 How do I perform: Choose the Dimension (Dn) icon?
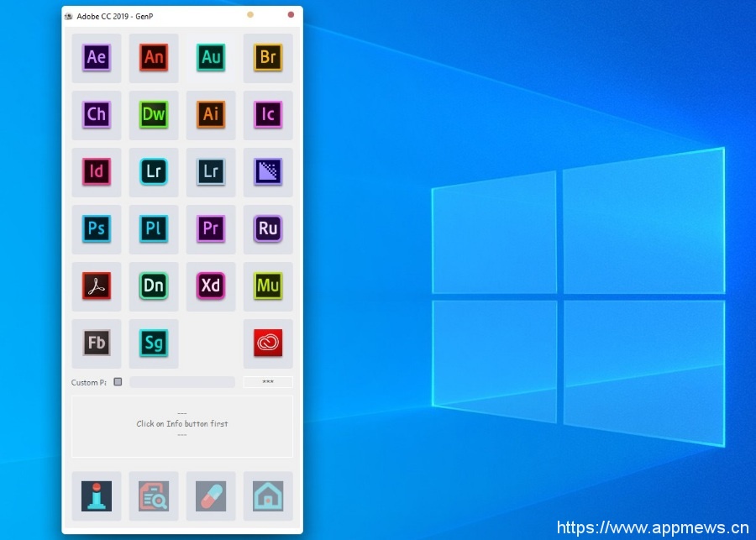tap(154, 286)
